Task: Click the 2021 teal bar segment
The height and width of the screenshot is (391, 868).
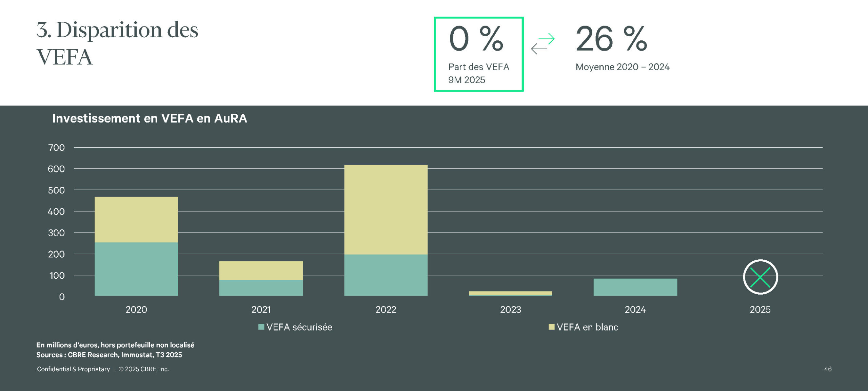Action: tap(261, 288)
